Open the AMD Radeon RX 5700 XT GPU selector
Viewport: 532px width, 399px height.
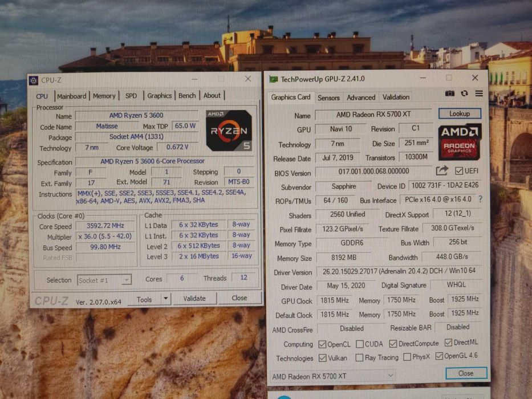332,376
